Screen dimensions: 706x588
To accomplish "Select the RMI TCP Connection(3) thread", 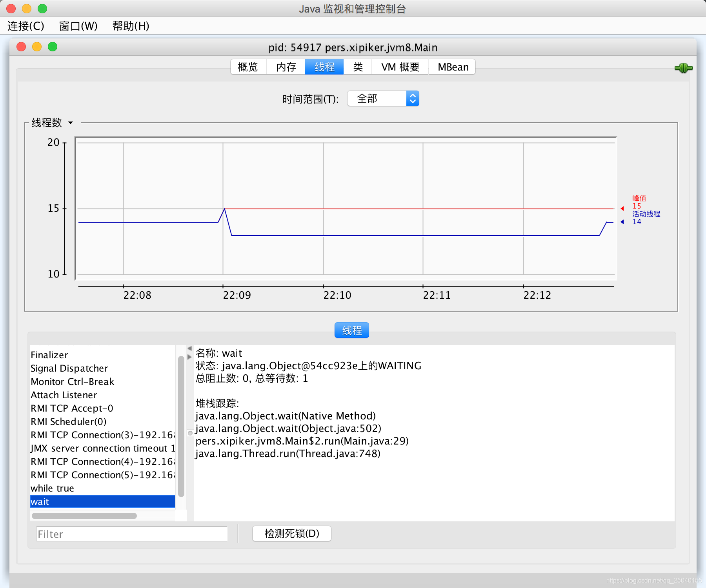I will [102, 435].
